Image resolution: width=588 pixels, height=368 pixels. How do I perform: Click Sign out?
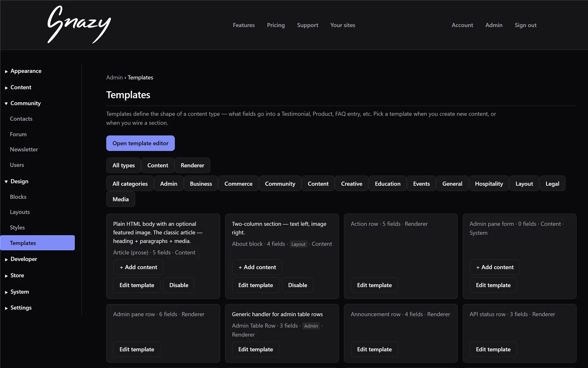(x=526, y=25)
